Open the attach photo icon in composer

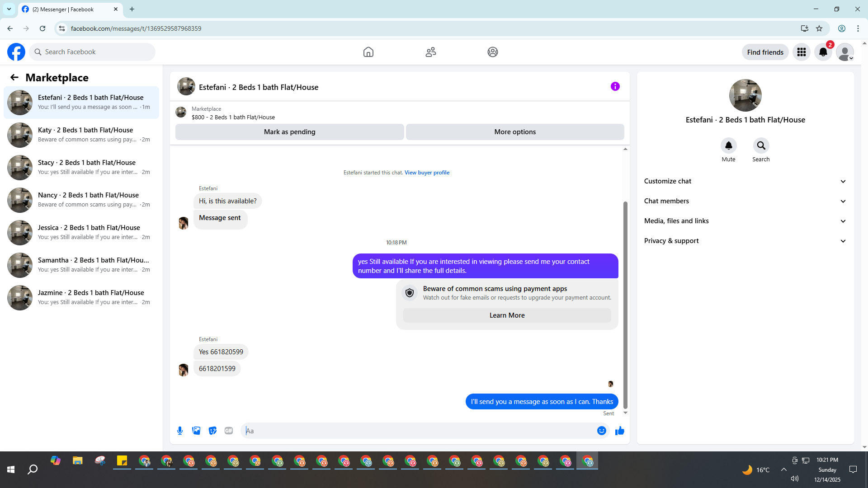click(196, 431)
